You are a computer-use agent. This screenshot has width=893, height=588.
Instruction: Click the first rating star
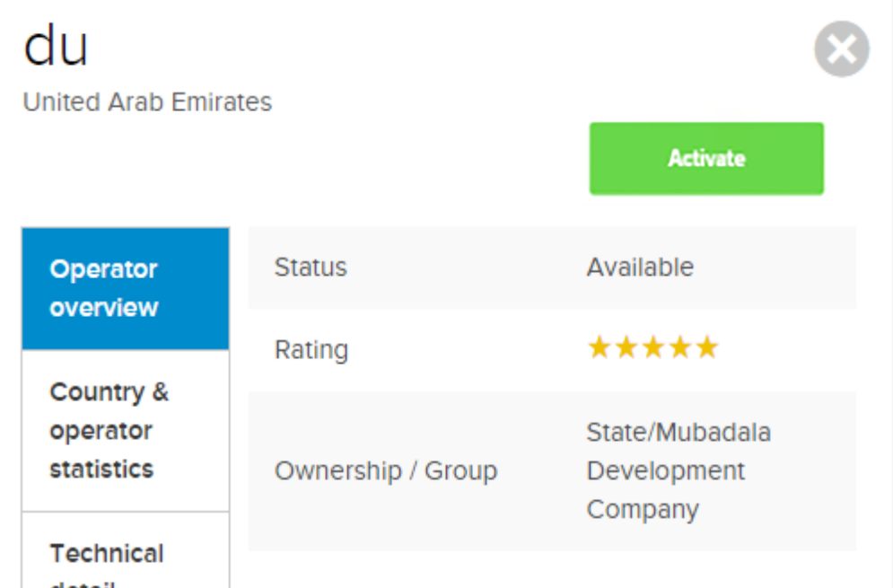click(599, 347)
